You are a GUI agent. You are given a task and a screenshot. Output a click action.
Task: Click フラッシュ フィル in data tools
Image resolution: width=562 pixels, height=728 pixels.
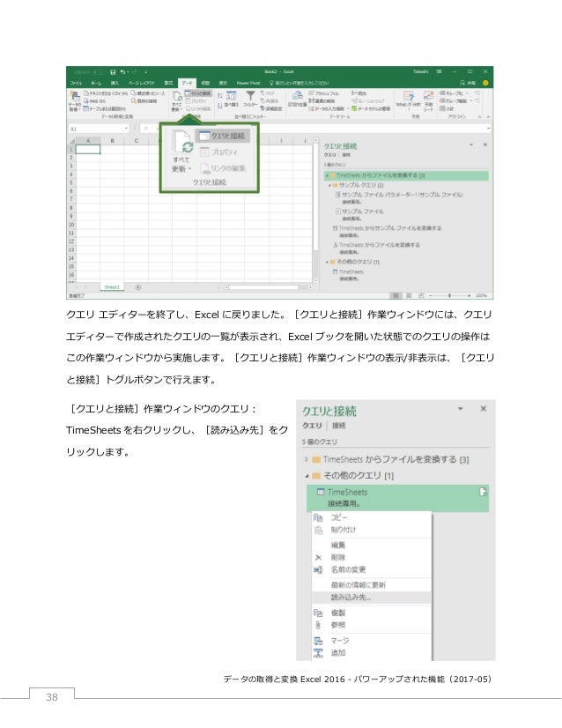[323, 93]
